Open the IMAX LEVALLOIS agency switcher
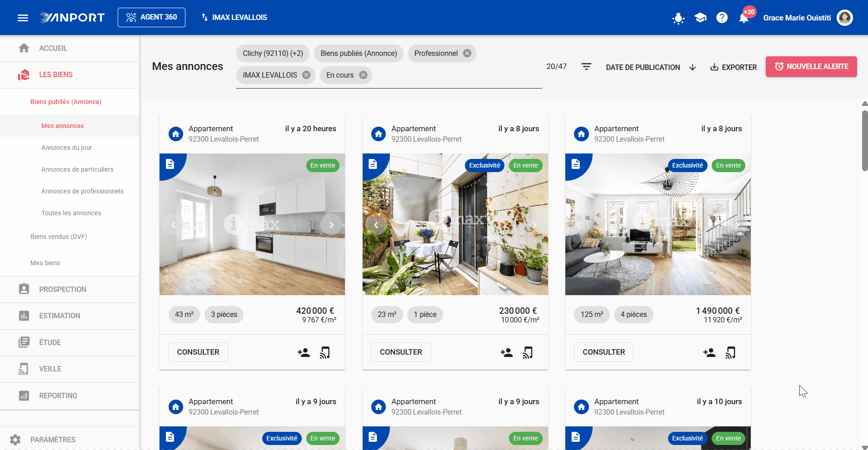The width and height of the screenshot is (868, 450). (234, 17)
